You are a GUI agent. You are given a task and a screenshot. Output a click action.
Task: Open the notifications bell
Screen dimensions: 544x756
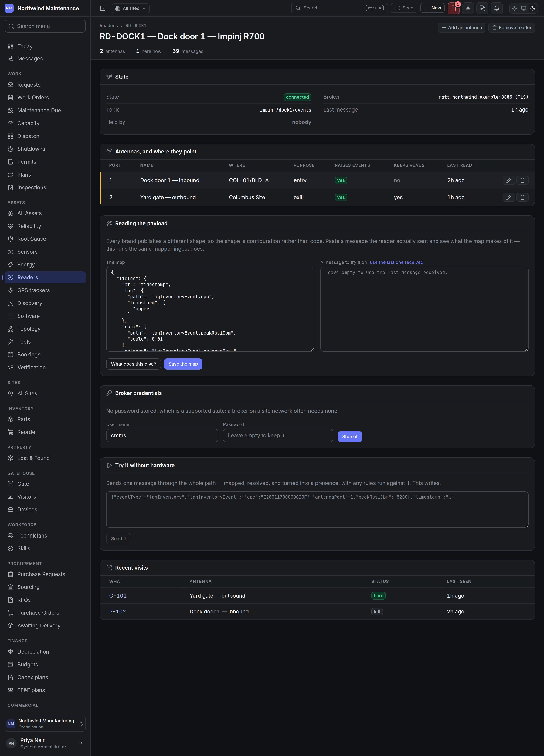click(x=496, y=8)
